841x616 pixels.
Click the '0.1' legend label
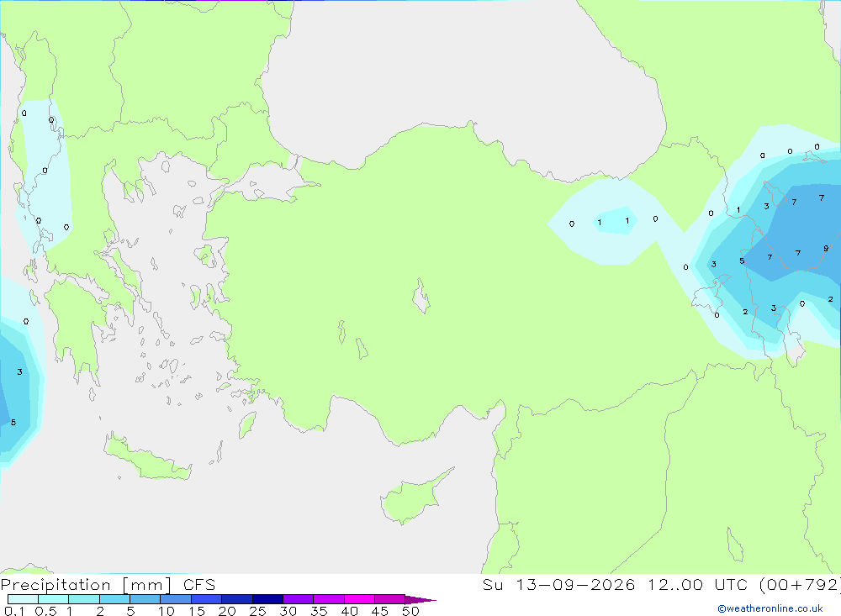tap(14, 611)
